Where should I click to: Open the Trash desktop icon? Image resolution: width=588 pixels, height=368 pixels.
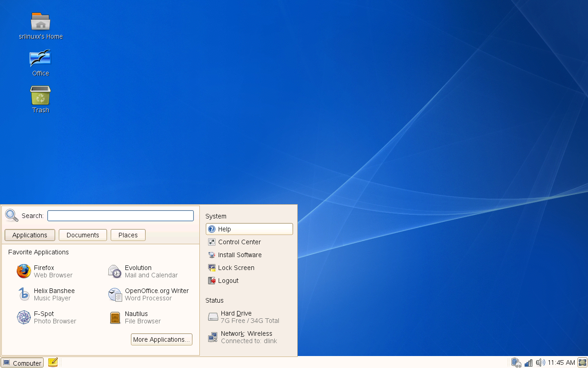click(40, 99)
